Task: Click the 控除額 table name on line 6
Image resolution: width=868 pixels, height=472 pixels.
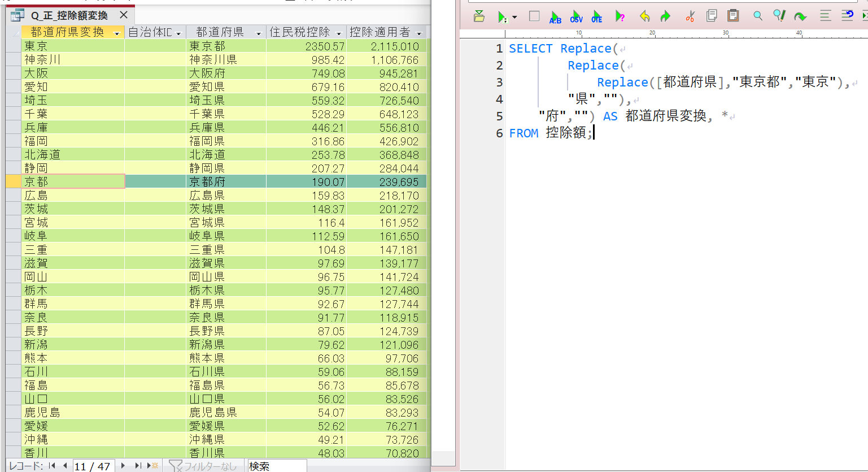Action: 566,133
